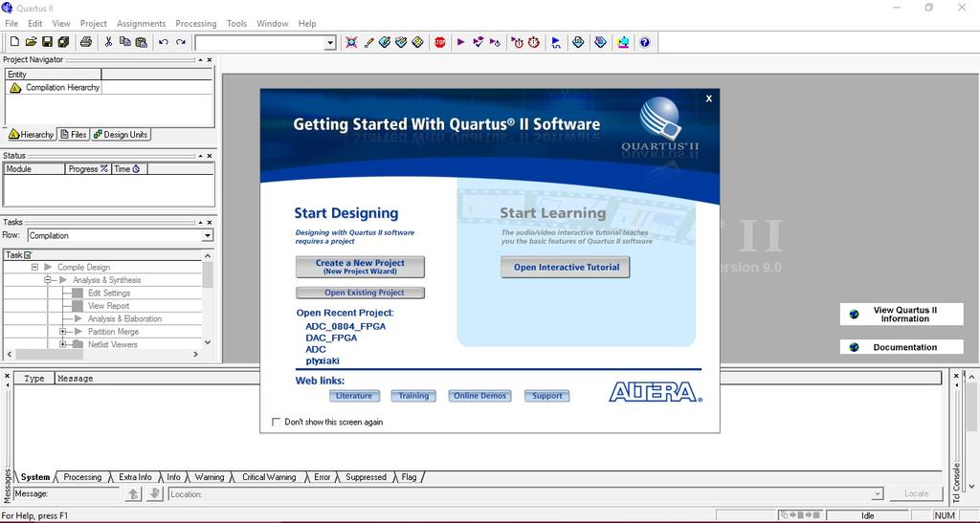Collapse the Analysis & Synthesis node

point(48,280)
